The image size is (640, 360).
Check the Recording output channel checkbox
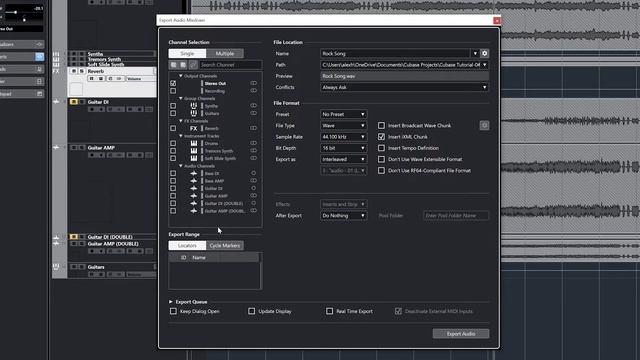pos(173,91)
